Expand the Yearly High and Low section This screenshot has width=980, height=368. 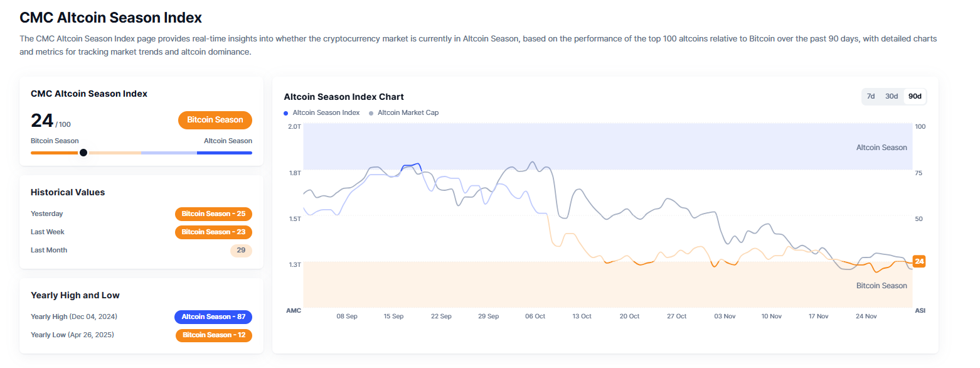75,295
